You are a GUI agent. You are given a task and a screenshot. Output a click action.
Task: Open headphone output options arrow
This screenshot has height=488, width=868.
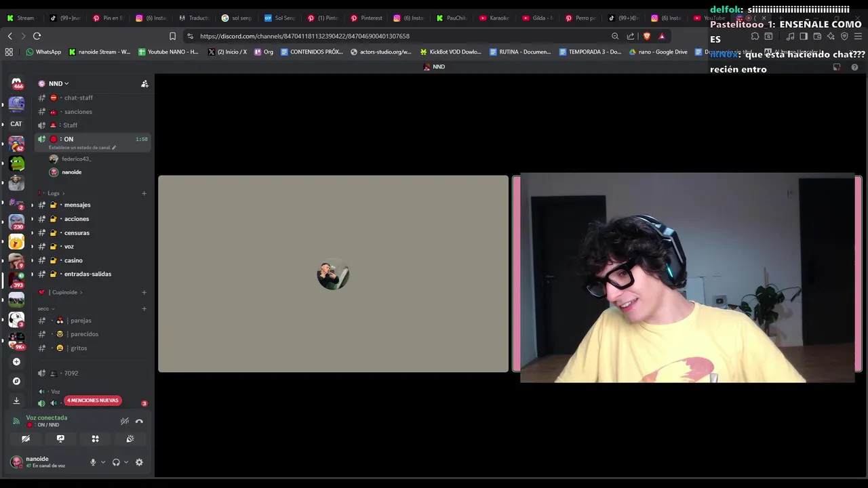pos(126,462)
